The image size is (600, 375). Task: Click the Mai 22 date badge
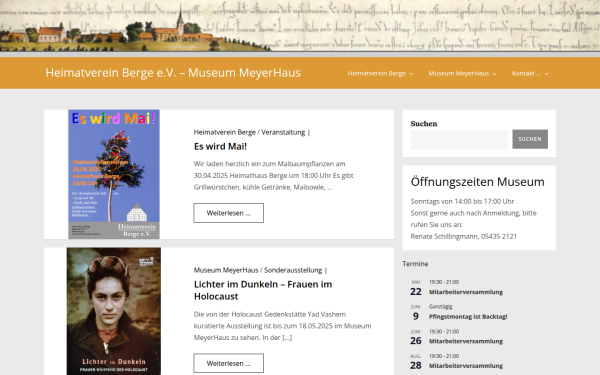(x=416, y=288)
